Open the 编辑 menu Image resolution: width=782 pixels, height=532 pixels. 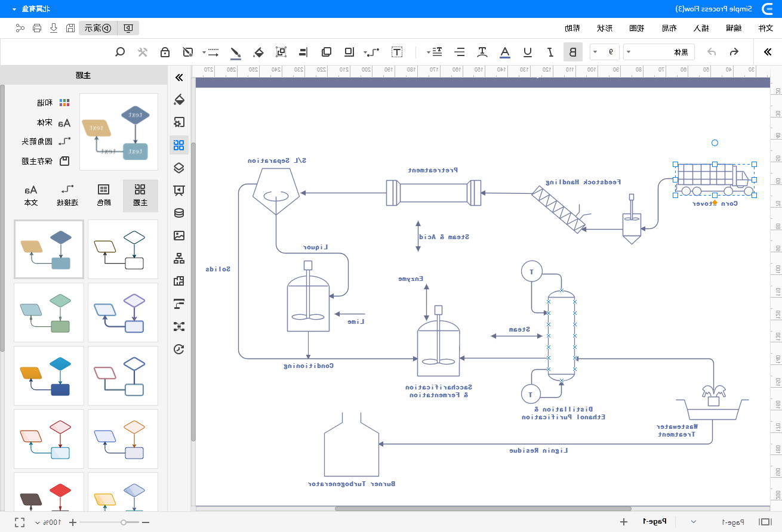coord(733,28)
